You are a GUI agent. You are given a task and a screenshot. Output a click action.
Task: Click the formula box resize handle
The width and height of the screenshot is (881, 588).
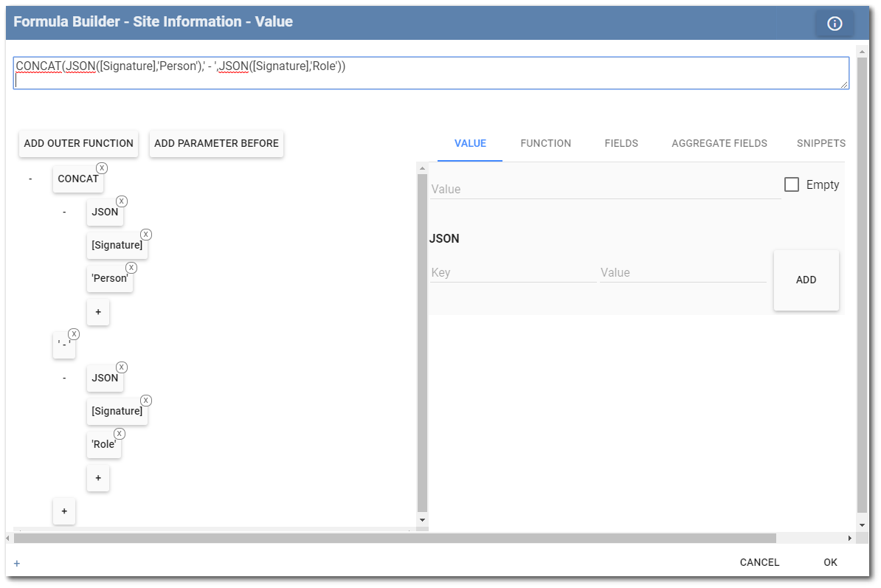tap(844, 84)
